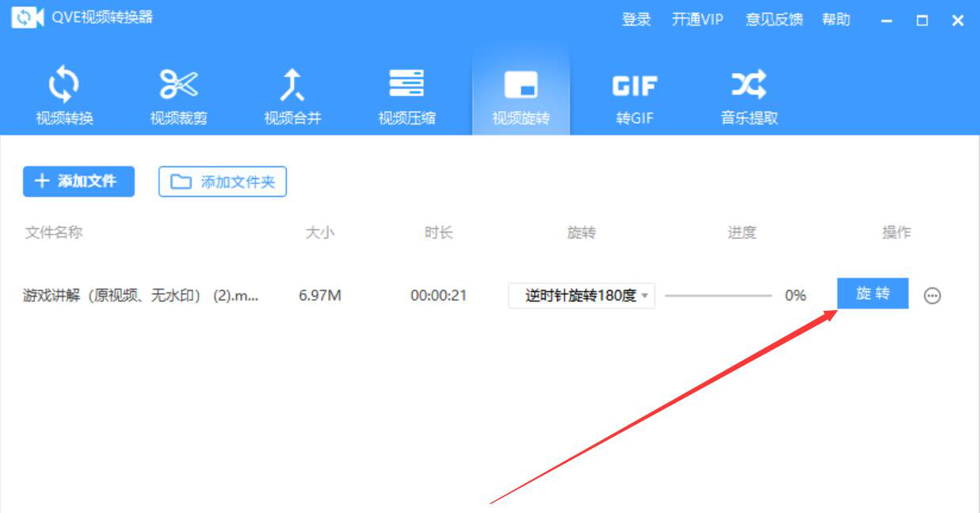The image size is (980, 513).
Task: Click the blue 旋转 rotate button
Action: (873, 293)
